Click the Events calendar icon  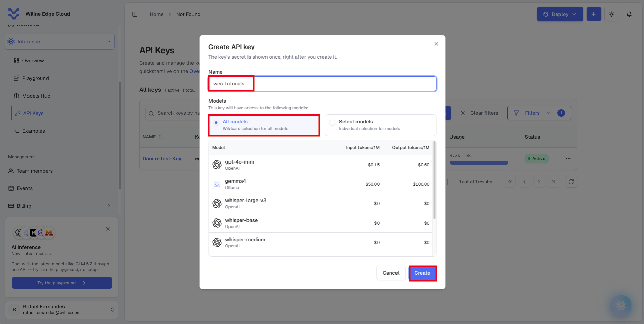[11, 188]
